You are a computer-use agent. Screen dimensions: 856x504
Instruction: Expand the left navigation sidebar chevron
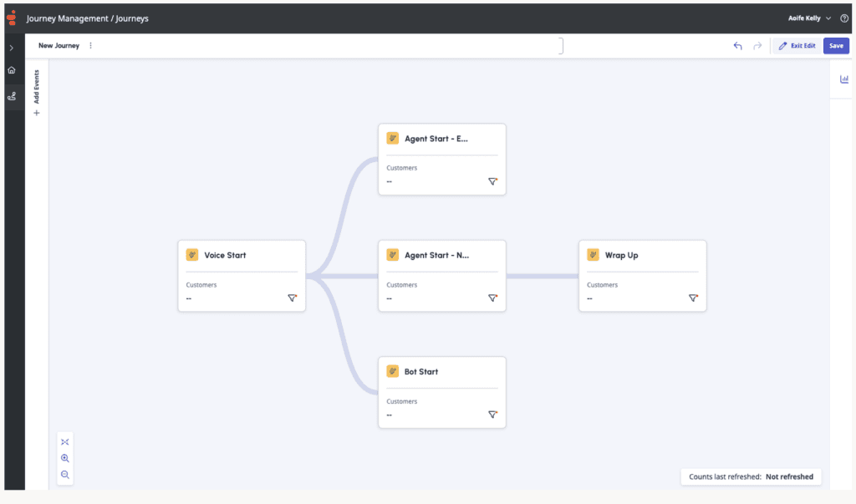click(12, 48)
